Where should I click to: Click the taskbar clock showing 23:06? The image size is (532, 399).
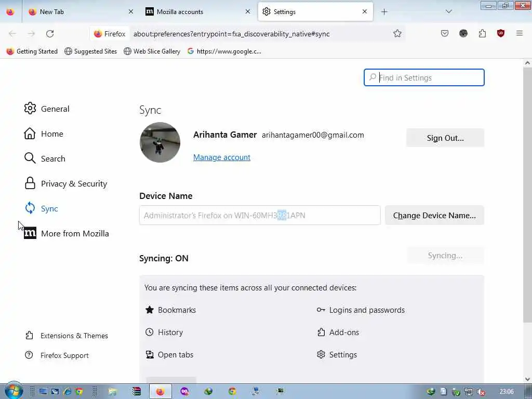coord(506,392)
